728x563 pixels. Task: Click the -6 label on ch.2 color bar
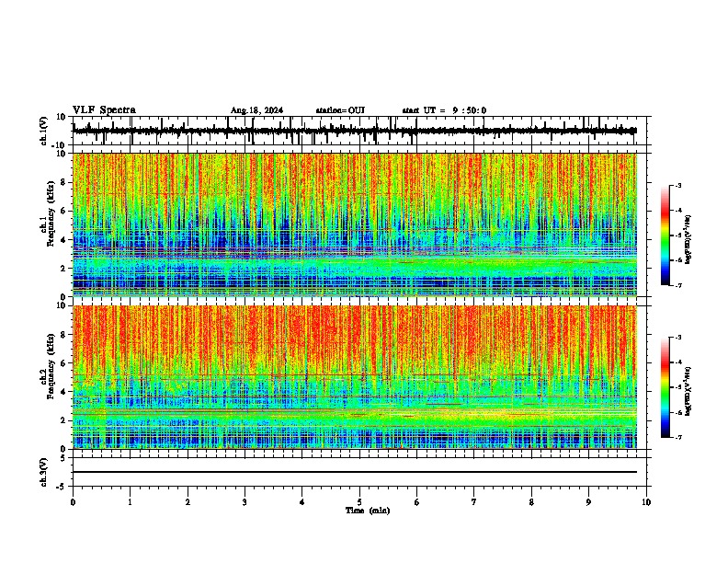pos(678,412)
